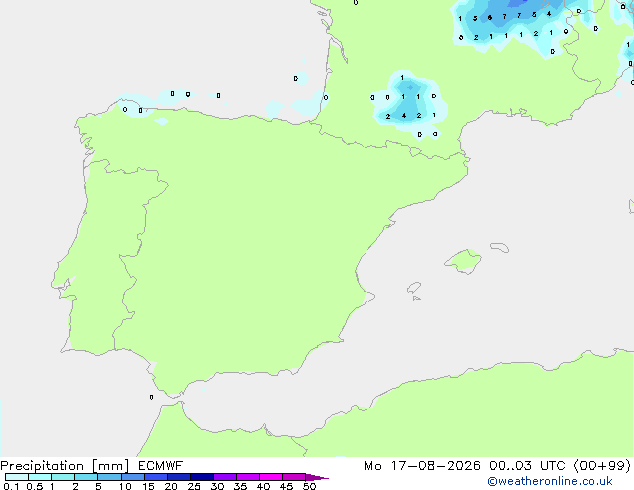The height and width of the screenshot is (490, 634).
Task: Click the '40' legend scale label
Action: pos(263,486)
